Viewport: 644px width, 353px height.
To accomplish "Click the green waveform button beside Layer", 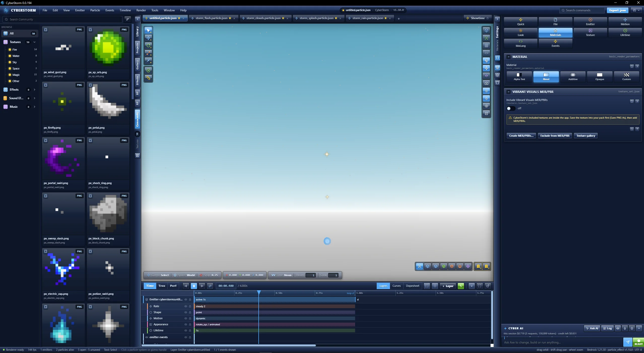I will click(461, 286).
